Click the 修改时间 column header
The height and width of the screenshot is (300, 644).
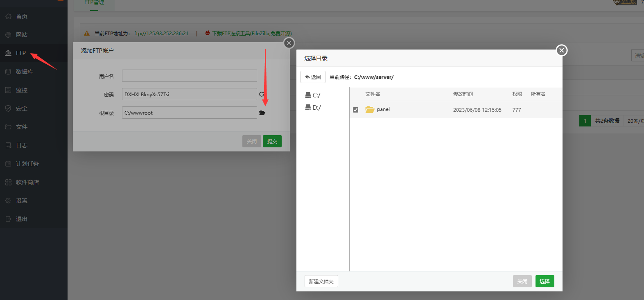463,94
